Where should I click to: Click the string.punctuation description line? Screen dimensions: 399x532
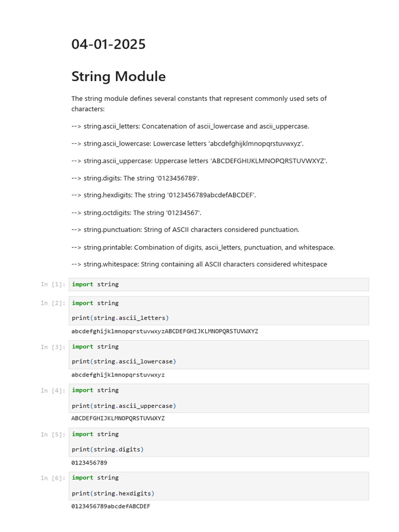[x=185, y=230]
